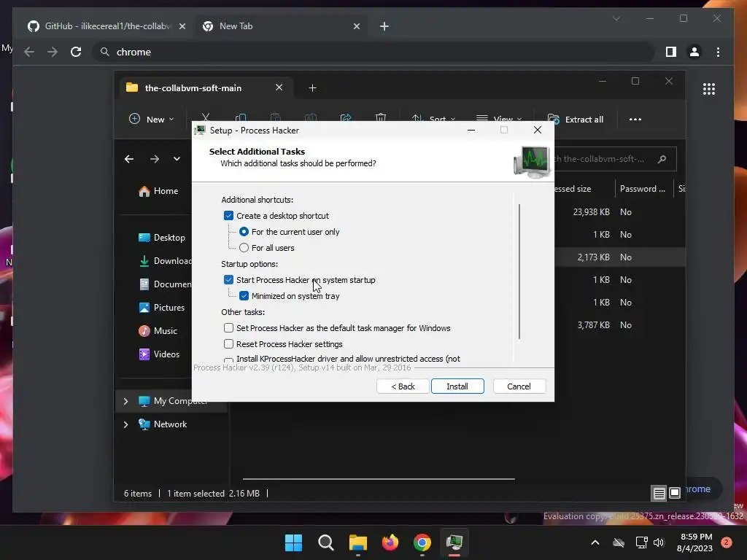Viewport: 747px width, 560px height.
Task: Expand the Network tree node
Action: 125,424
